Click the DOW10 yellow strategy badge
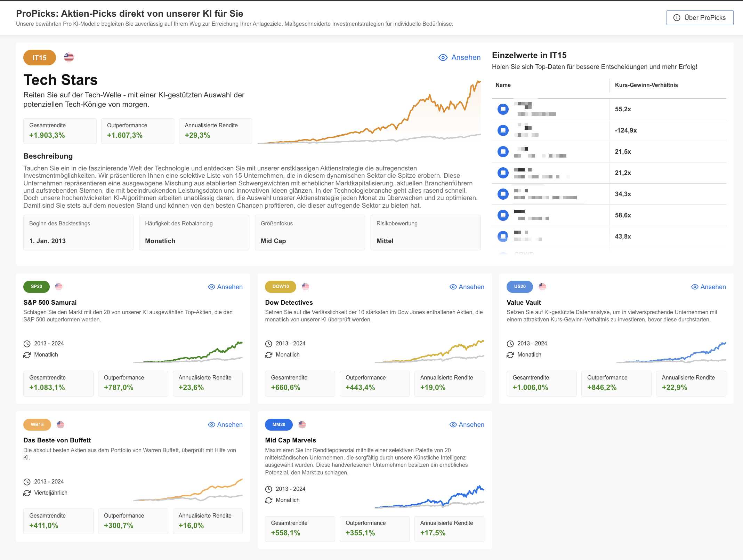743x560 pixels. click(281, 287)
